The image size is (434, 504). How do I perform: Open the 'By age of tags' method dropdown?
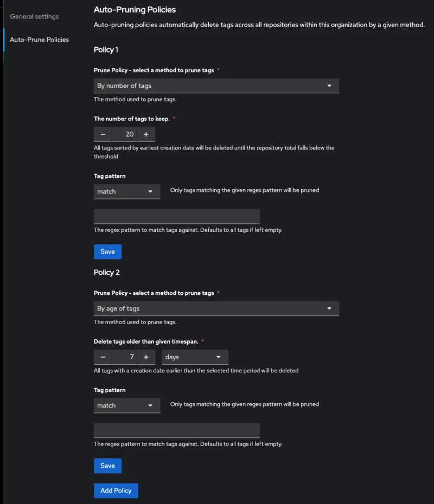[x=216, y=308]
